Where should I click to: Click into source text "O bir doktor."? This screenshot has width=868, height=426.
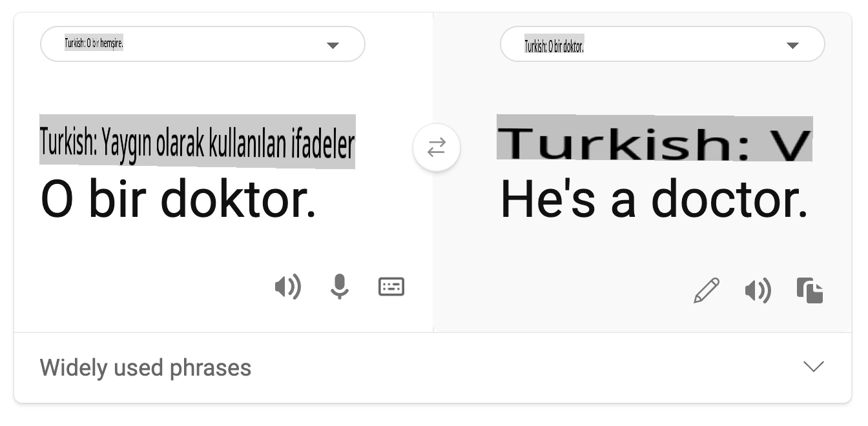[x=178, y=200]
